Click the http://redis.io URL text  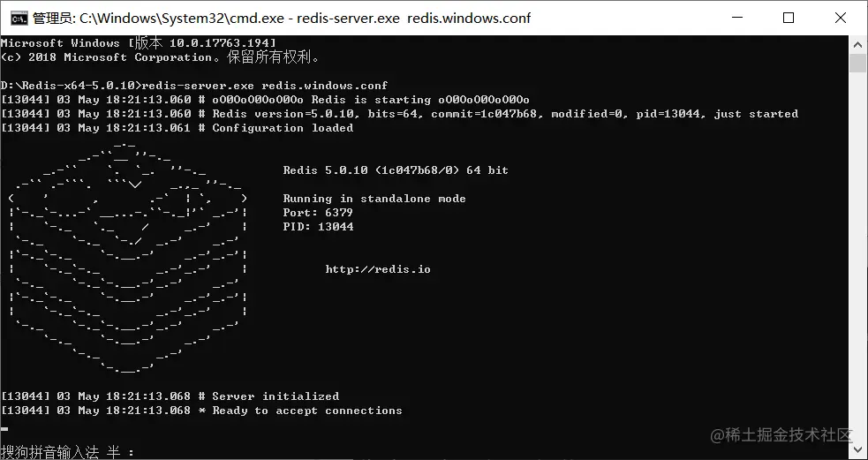pos(378,269)
